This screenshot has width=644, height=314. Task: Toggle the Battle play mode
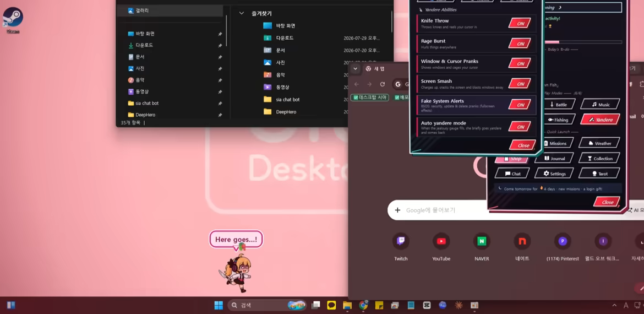click(559, 105)
